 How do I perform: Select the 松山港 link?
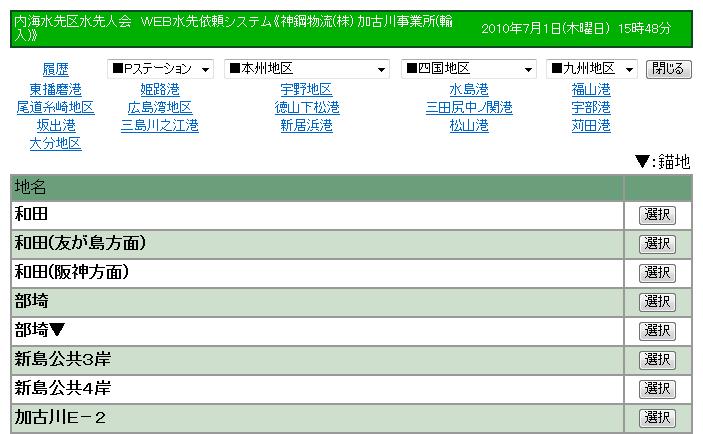tap(469, 126)
